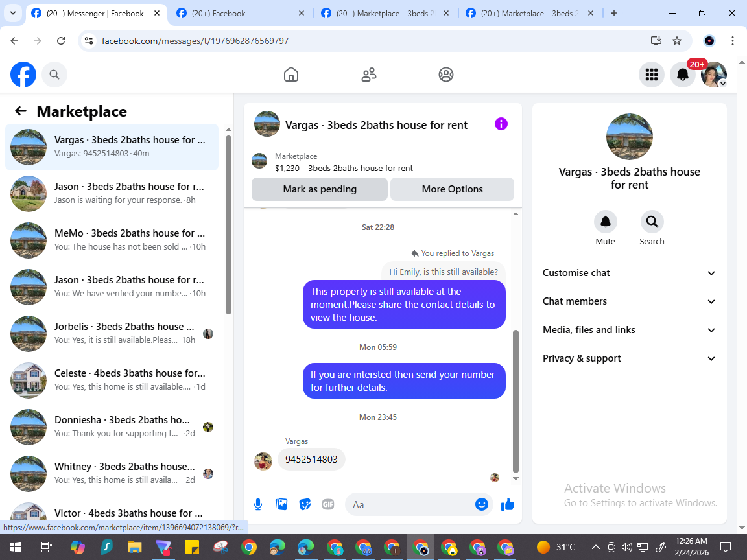747x560 pixels.
Task: Switch to the third tab, Marketplace 3beds
Action: [385, 14]
